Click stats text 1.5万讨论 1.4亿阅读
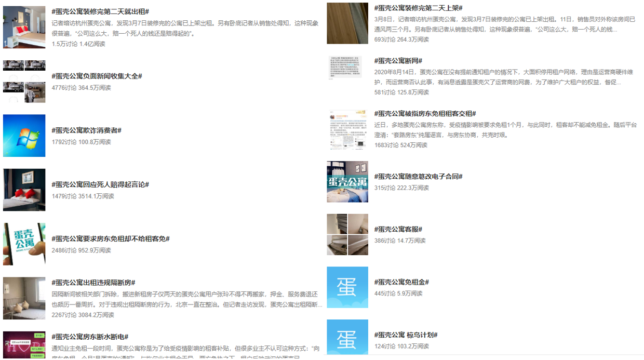Screen dimensions: 644x360 pyautogui.click(x=78, y=44)
